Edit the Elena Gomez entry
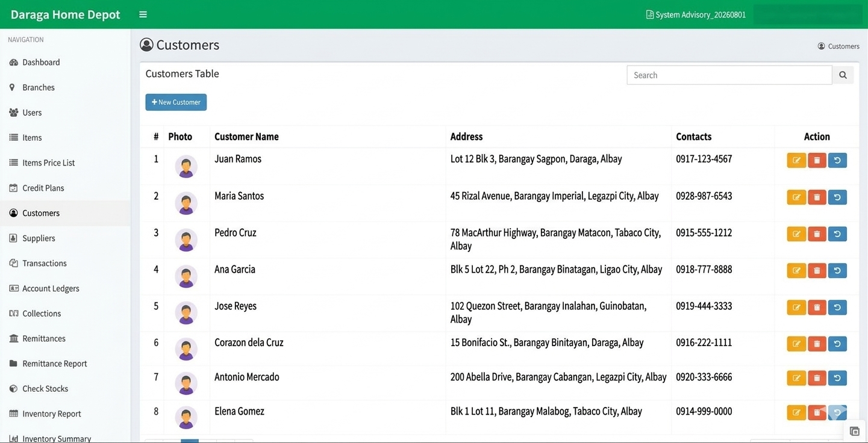This screenshot has width=868, height=443. 796,412
